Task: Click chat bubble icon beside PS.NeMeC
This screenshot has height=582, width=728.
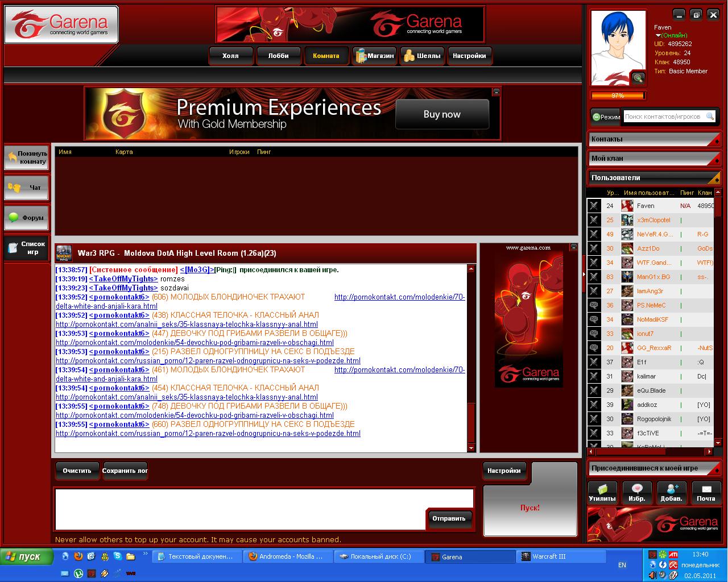Action: pyautogui.click(x=594, y=305)
